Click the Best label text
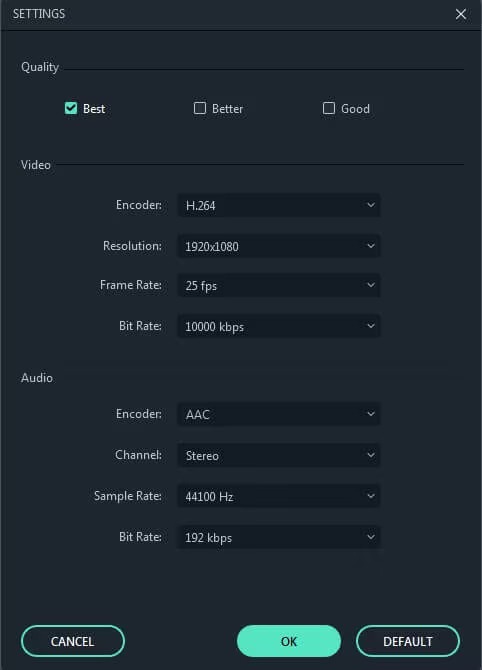Viewport: 482px width, 670px height. (94, 109)
